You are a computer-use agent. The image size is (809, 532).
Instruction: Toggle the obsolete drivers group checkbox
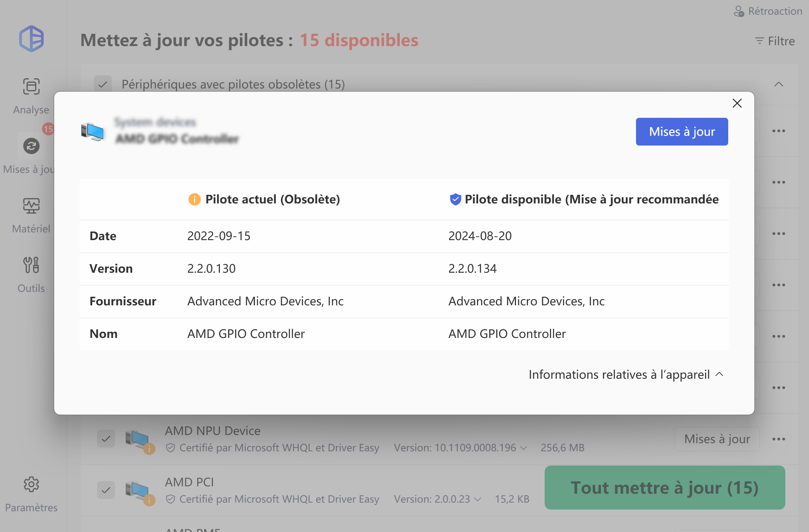tap(102, 84)
